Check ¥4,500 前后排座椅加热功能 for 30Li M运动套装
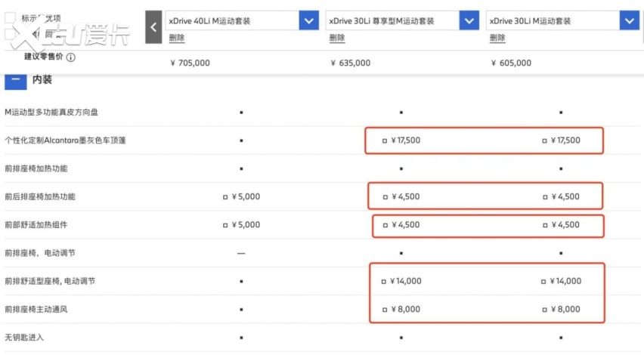This screenshot has width=644, height=355. click(x=545, y=197)
